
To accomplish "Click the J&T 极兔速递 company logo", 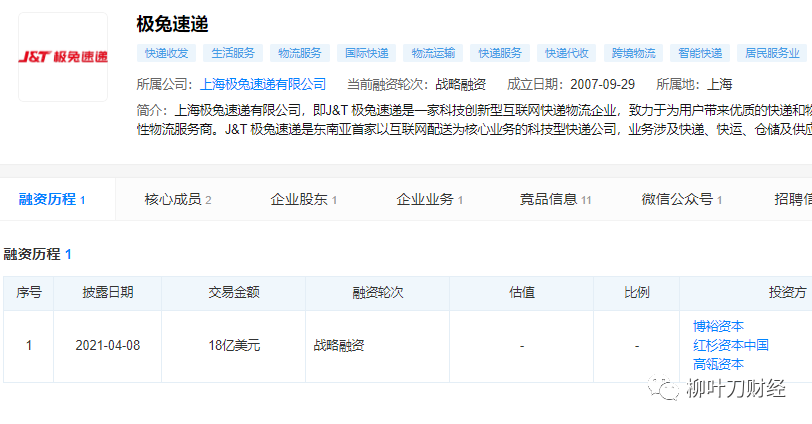I will (x=63, y=57).
